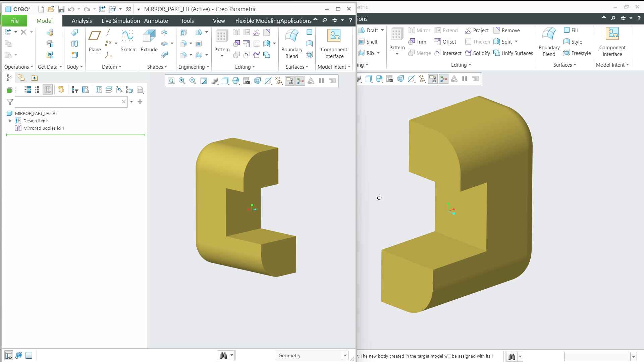Switch to the Annotate tab

(156, 21)
